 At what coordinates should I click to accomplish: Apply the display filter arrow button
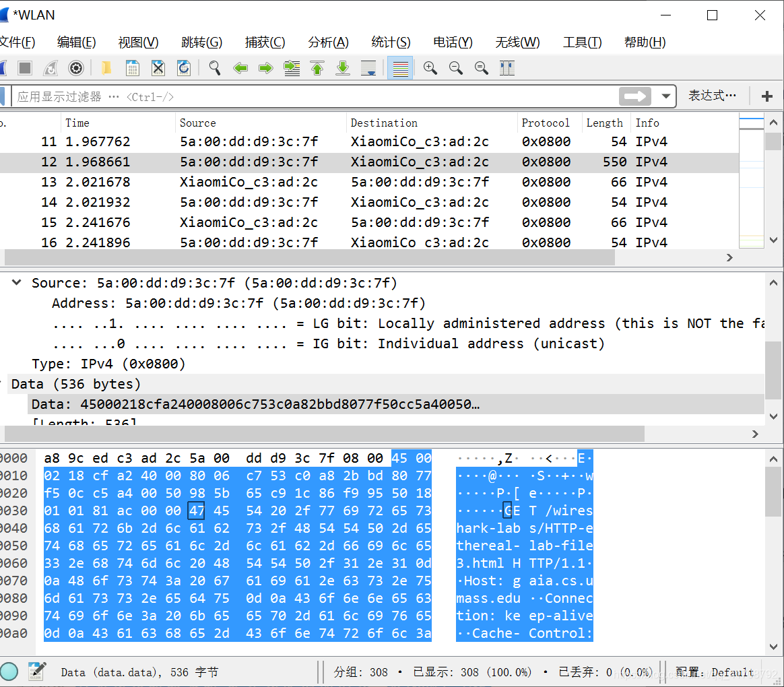pos(635,96)
